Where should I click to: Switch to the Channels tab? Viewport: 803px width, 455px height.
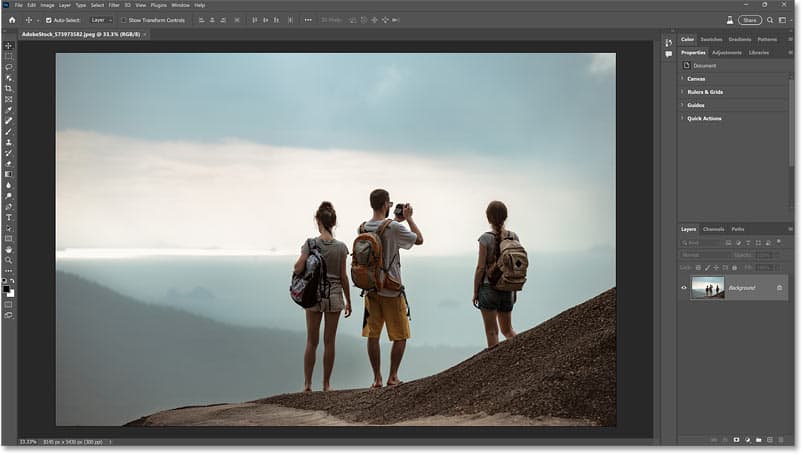tap(713, 229)
